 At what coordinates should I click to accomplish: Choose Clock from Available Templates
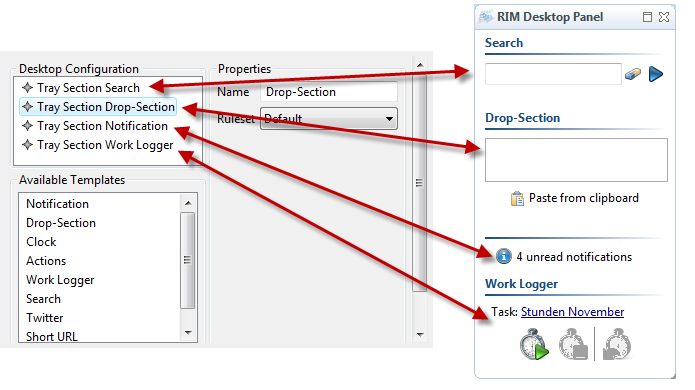41,242
